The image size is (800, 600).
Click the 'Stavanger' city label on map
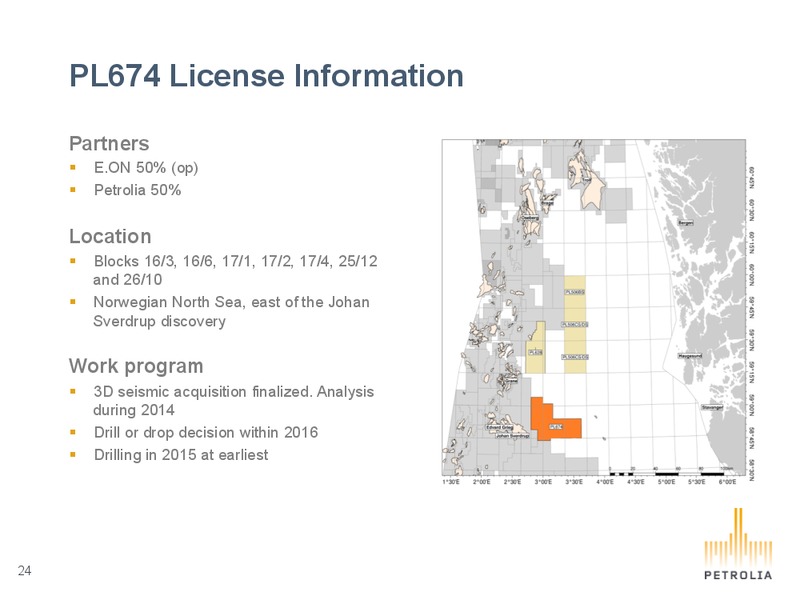(712, 407)
